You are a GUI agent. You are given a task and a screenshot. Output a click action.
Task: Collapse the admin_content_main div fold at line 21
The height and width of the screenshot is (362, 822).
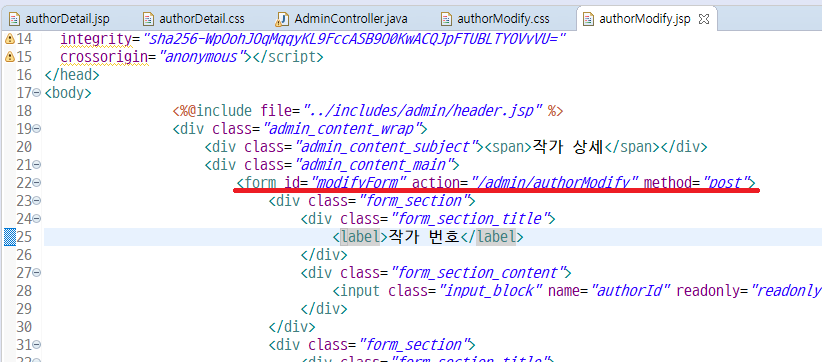37,165
